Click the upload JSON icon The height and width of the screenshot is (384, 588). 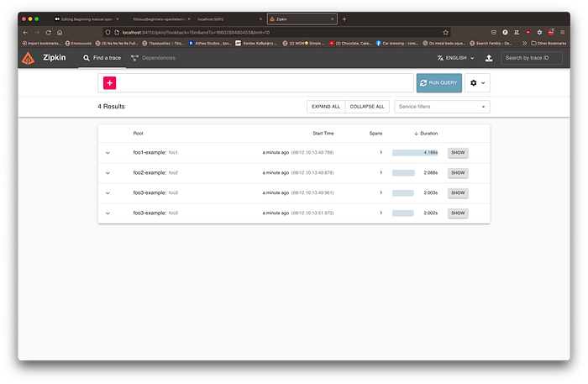489,58
